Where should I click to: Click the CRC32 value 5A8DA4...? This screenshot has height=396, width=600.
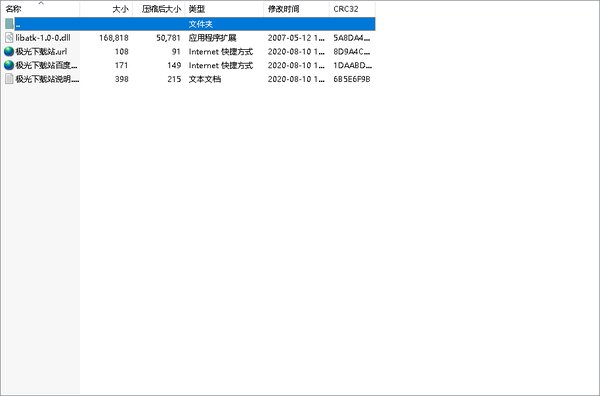point(352,37)
